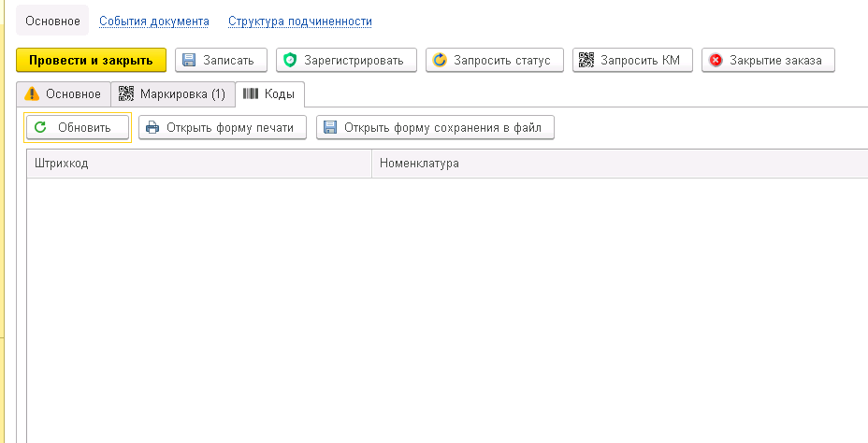868x443 pixels.
Task: Click the green shield icon on Зарегистрировать
Action: coord(290,61)
